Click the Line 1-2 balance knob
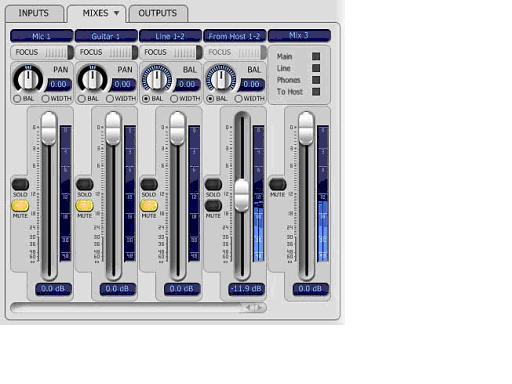The height and width of the screenshot is (384, 512). click(157, 79)
